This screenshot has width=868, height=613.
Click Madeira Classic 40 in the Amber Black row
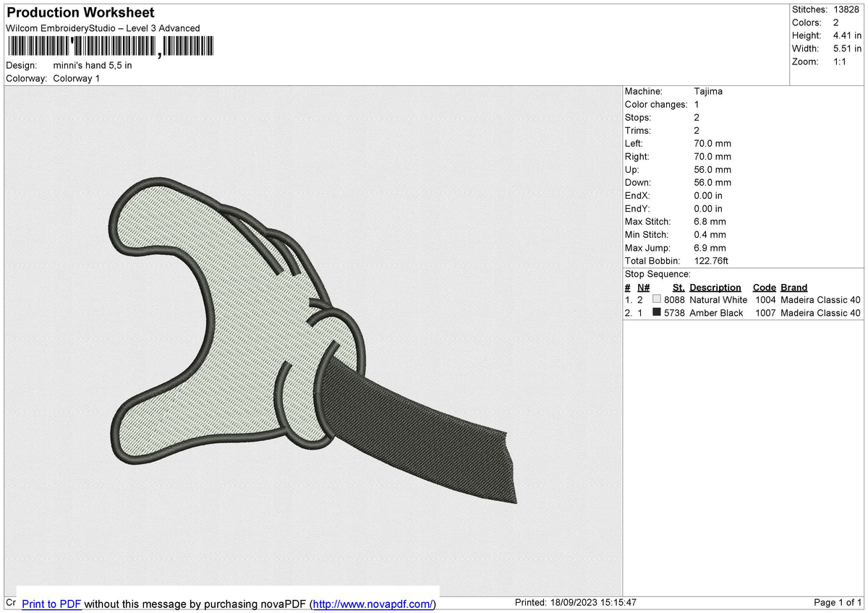click(x=821, y=312)
